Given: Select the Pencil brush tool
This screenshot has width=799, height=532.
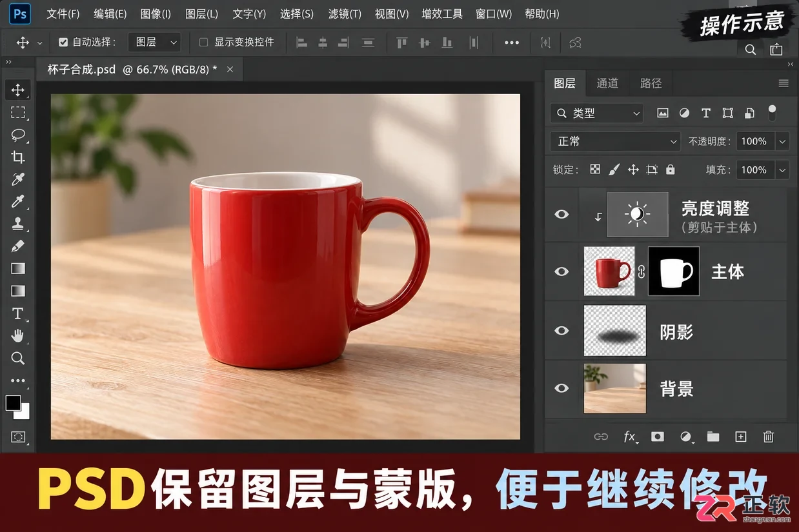Looking at the screenshot, I should [x=17, y=246].
